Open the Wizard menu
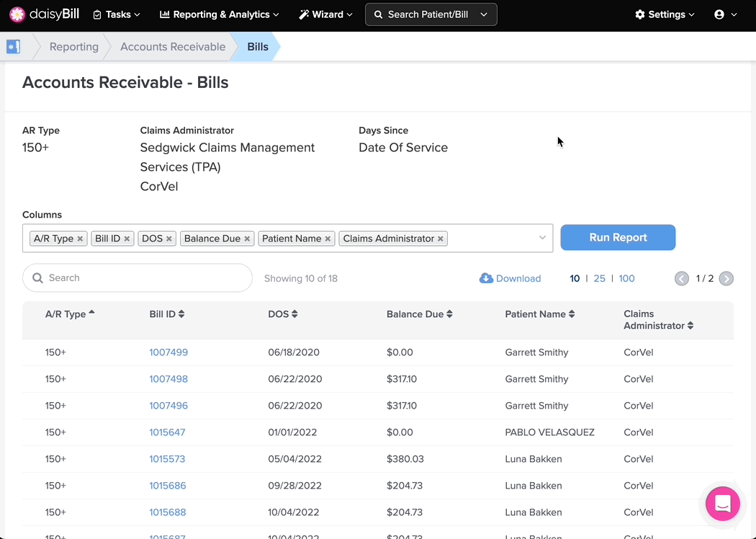This screenshot has height=539, width=756. tap(326, 14)
